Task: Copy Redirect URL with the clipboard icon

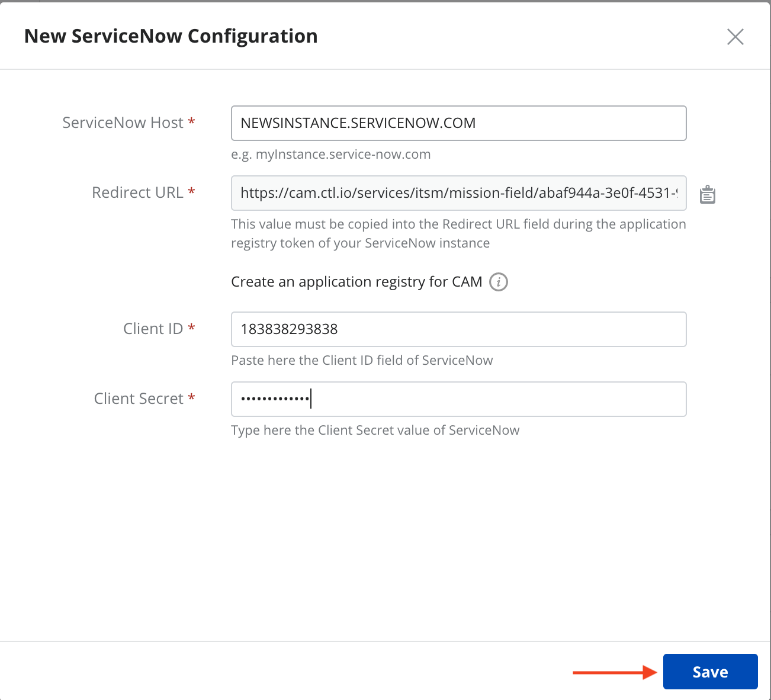Action: pos(708,194)
